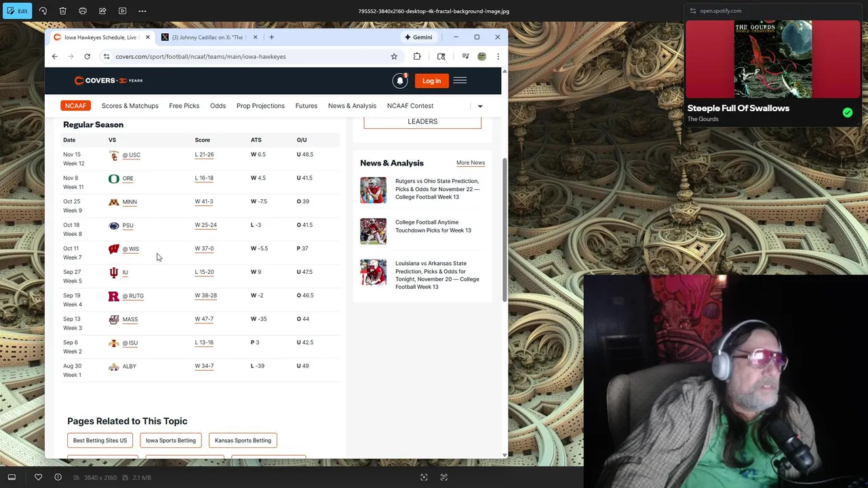Share the image from Photos toolbar
Screen dimensions: 868x488
point(102,11)
